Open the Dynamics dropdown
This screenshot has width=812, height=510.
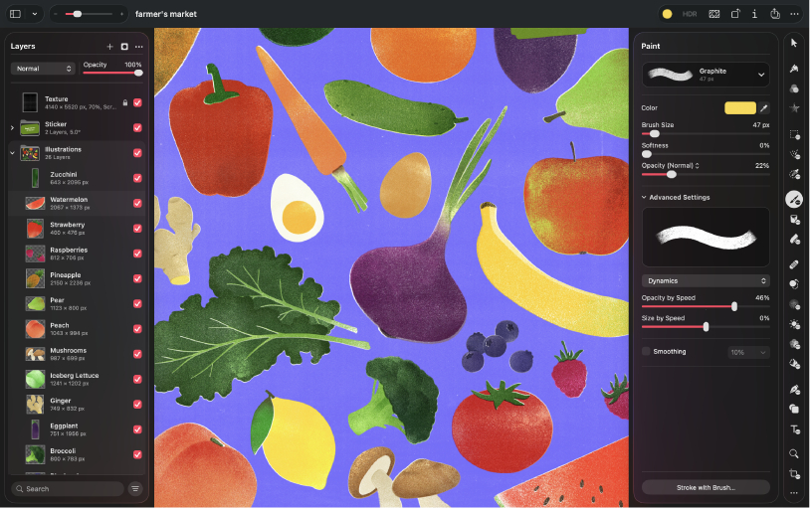(708, 281)
